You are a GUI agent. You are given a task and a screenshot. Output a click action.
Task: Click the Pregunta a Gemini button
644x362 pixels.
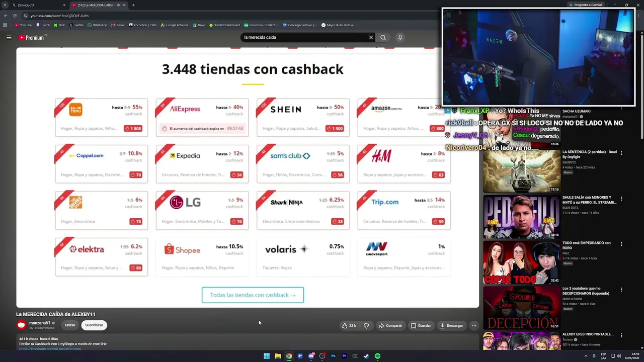click(585, 5)
